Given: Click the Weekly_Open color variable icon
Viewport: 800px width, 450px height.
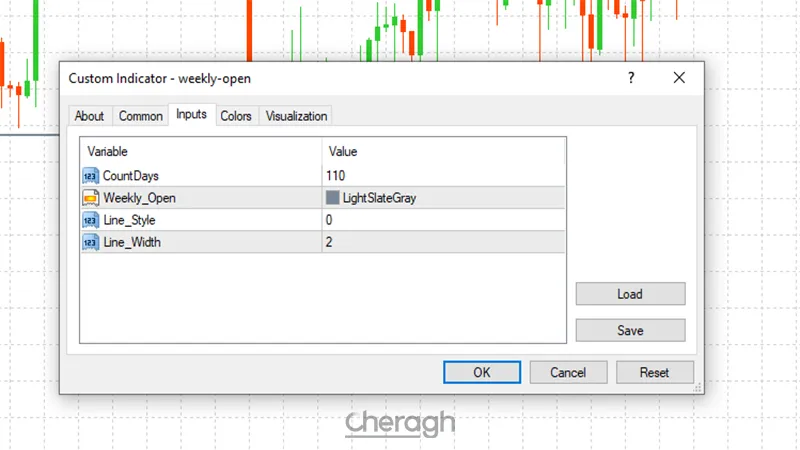Looking at the screenshot, I should coord(91,198).
